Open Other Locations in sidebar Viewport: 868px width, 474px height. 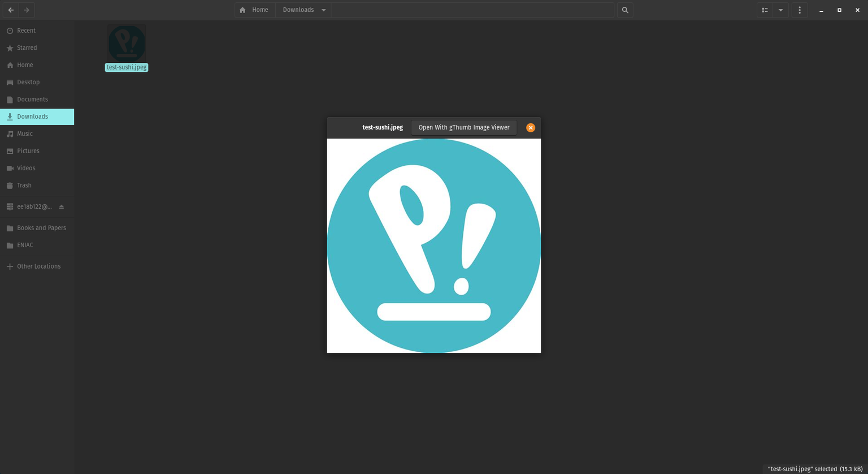point(38,266)
